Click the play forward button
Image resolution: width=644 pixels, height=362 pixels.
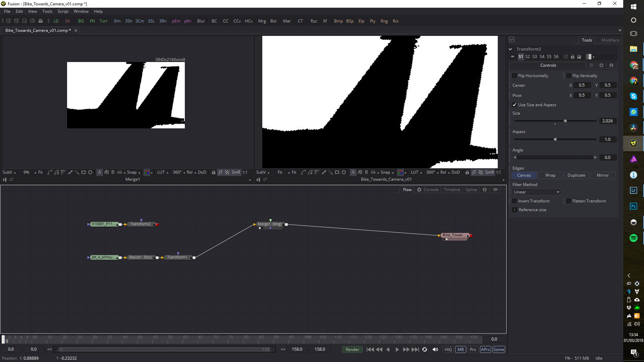[x=397, y=349]
